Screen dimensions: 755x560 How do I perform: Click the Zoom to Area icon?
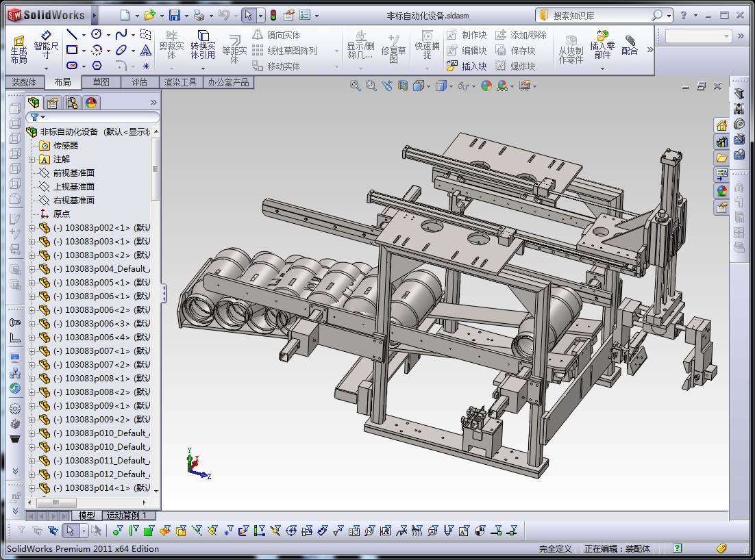[371, 86]
